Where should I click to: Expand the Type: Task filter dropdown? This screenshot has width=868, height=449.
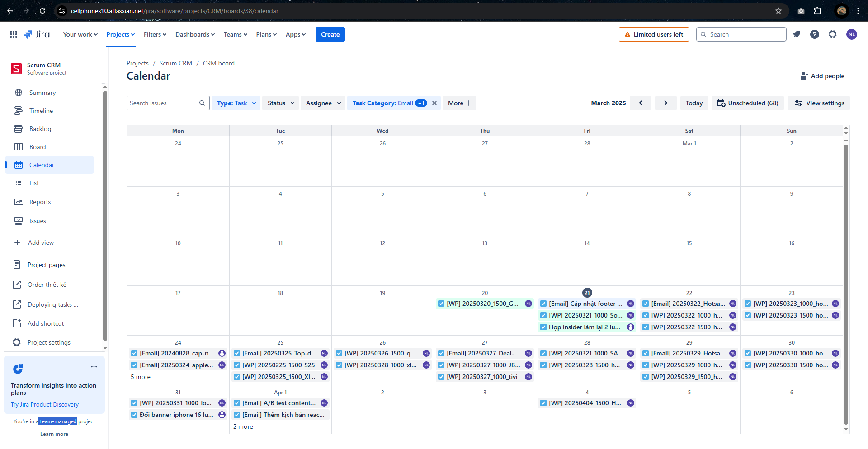236,103
